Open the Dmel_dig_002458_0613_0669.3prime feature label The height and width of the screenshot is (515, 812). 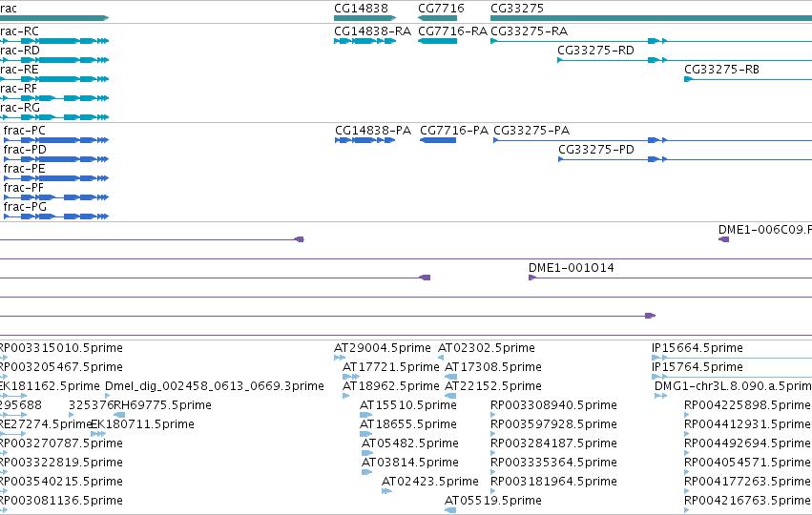point(215,386)
